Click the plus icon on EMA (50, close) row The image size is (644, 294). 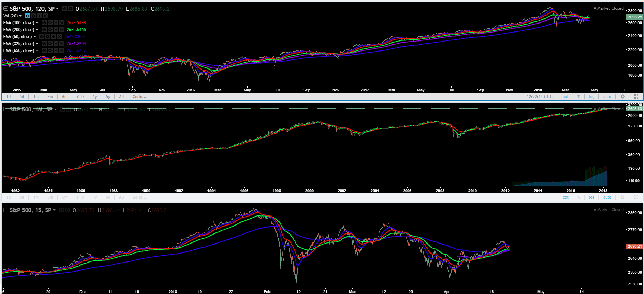point(54,37)
